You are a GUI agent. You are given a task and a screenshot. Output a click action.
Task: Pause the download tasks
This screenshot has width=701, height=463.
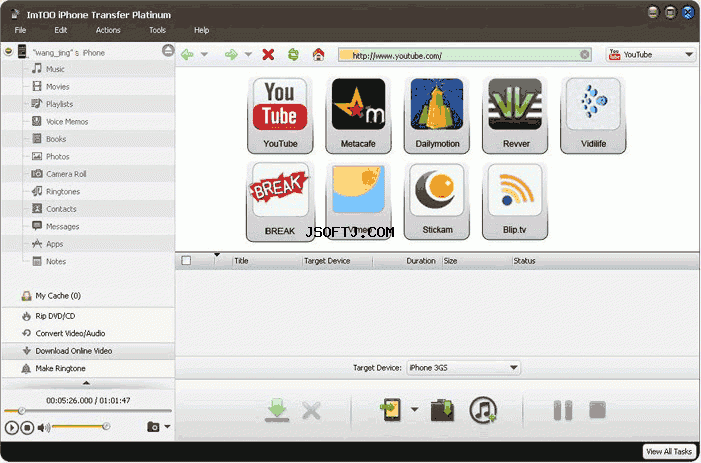[x=563, y=410]
